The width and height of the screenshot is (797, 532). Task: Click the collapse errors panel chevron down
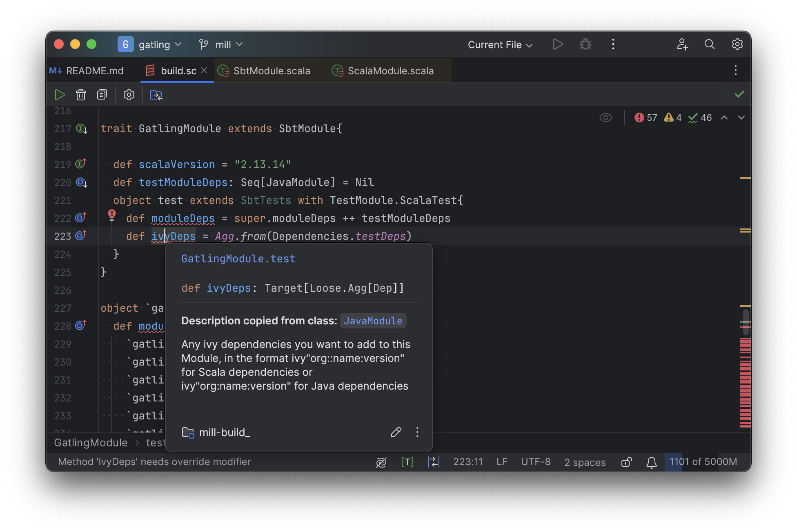(x=741, y=117)
